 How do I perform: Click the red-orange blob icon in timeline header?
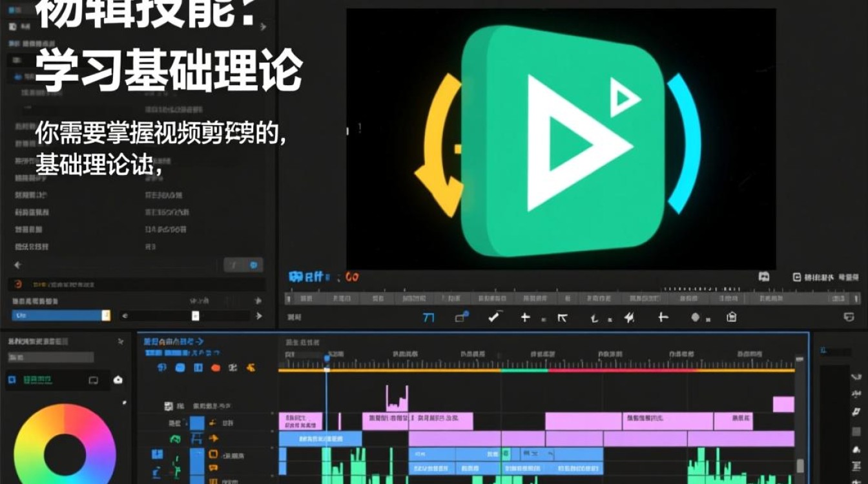tap(216, 368)
